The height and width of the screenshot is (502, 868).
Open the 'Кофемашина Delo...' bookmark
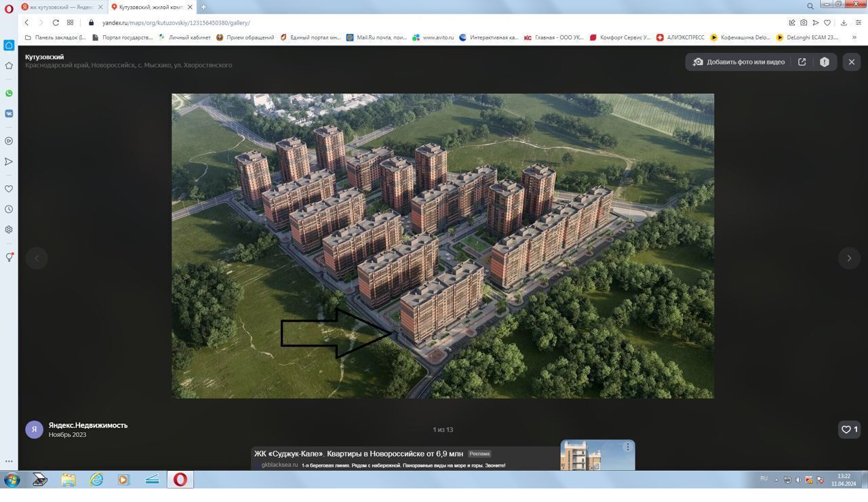click(740, 37)
